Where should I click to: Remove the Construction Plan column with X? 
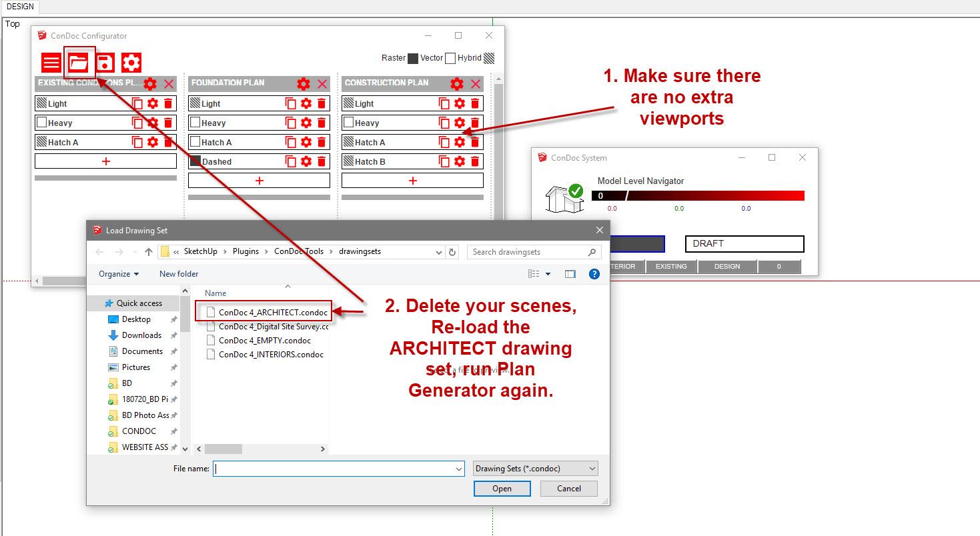click(476, 83)
